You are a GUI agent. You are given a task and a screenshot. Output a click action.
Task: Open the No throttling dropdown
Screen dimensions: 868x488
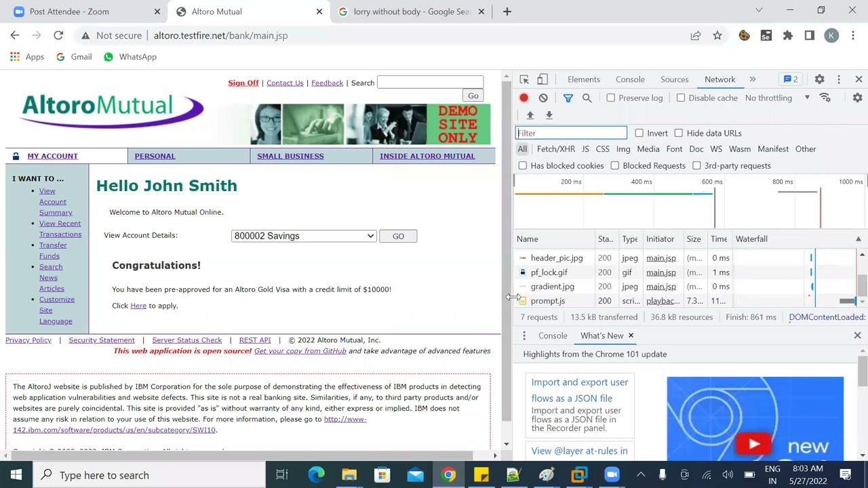tap(777, 98)
